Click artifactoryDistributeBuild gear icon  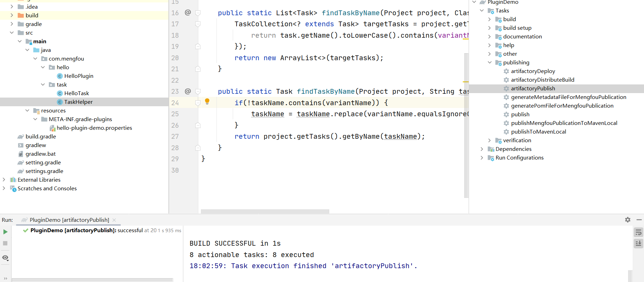coord(506,80)
